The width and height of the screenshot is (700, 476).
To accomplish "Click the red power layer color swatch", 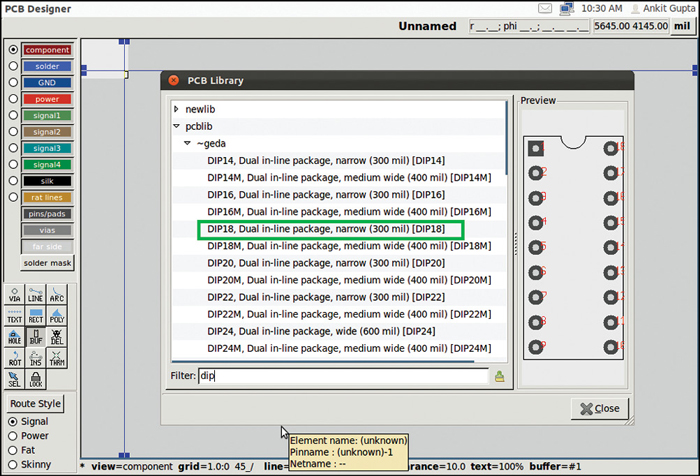I will tap(47, 99).
